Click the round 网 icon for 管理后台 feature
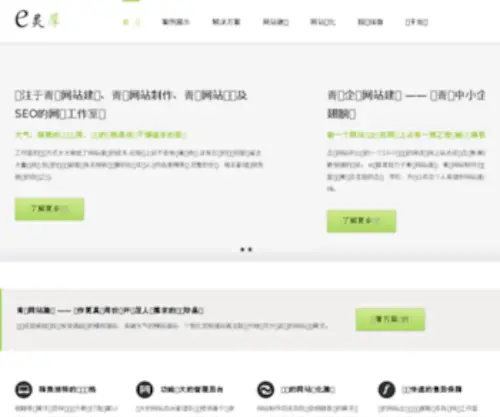The image size is (500, 417). pos(145,389)
